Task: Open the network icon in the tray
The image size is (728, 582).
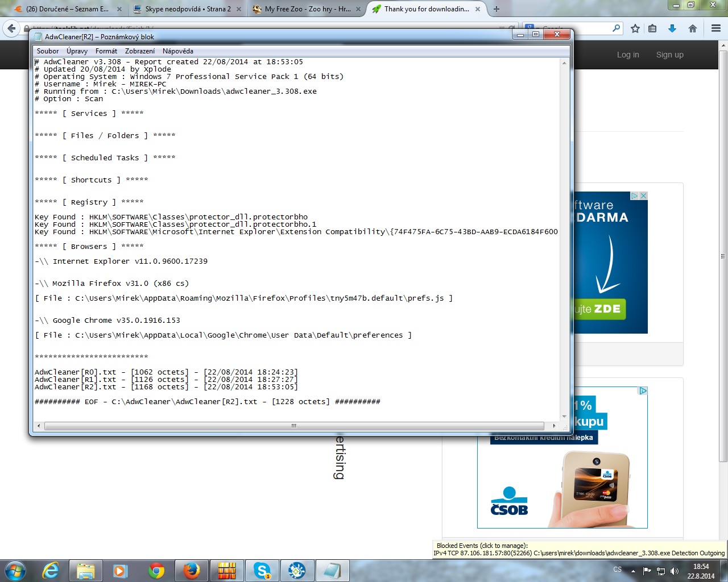Action: click(x=661, y=571)
